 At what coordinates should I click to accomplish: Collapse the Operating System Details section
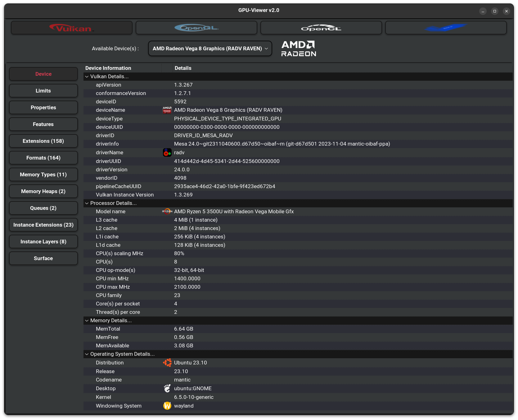(x=87, y=354)
